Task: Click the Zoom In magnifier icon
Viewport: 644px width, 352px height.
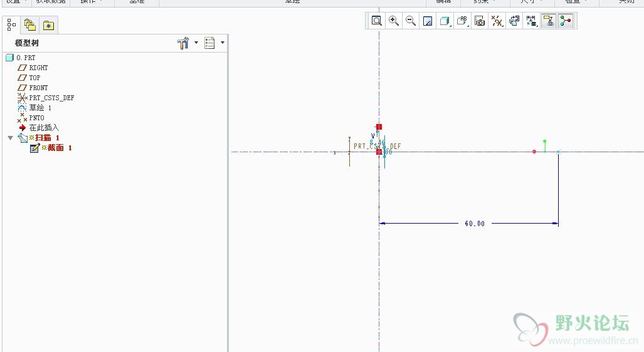Action: [393, 21]
